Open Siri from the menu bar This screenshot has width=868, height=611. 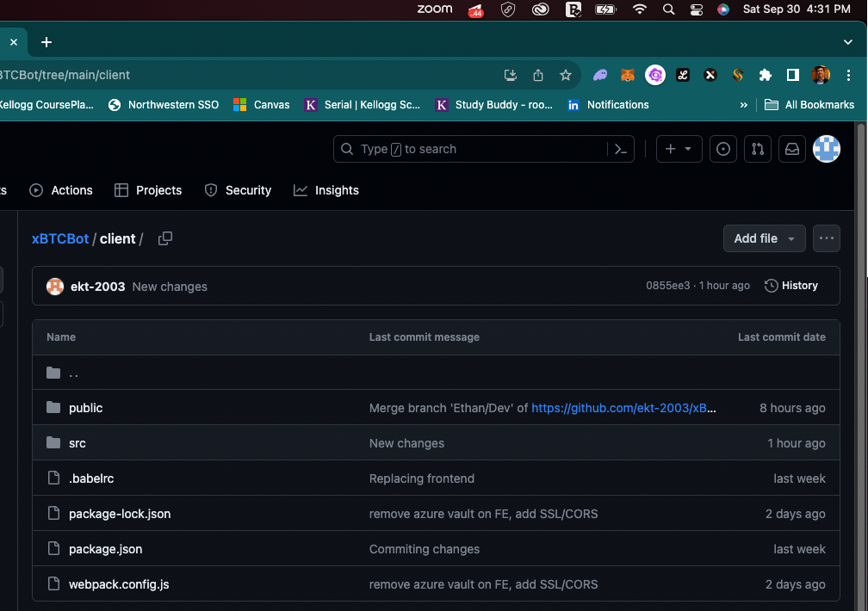723,9
